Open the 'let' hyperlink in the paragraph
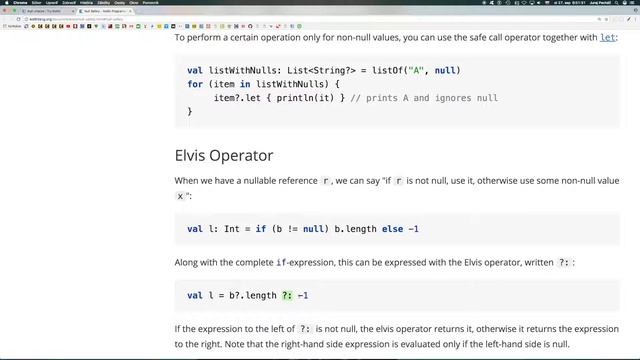The image size is (640, 360). [x=607, y=38]
